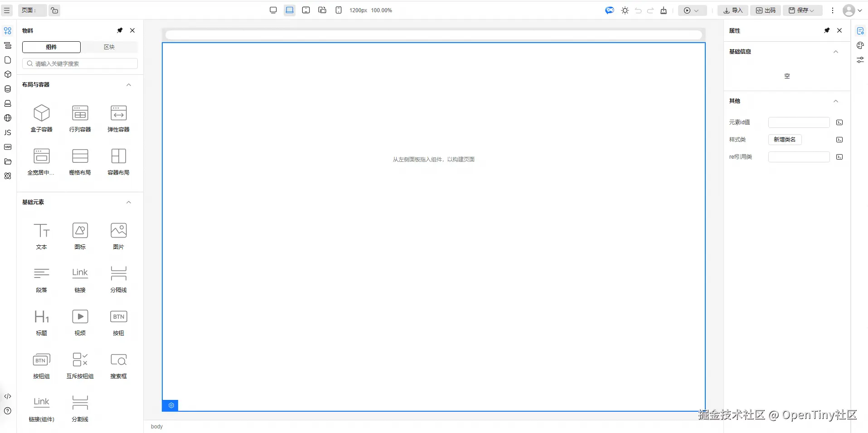Open the data source database icon

[x=8, y=89]
